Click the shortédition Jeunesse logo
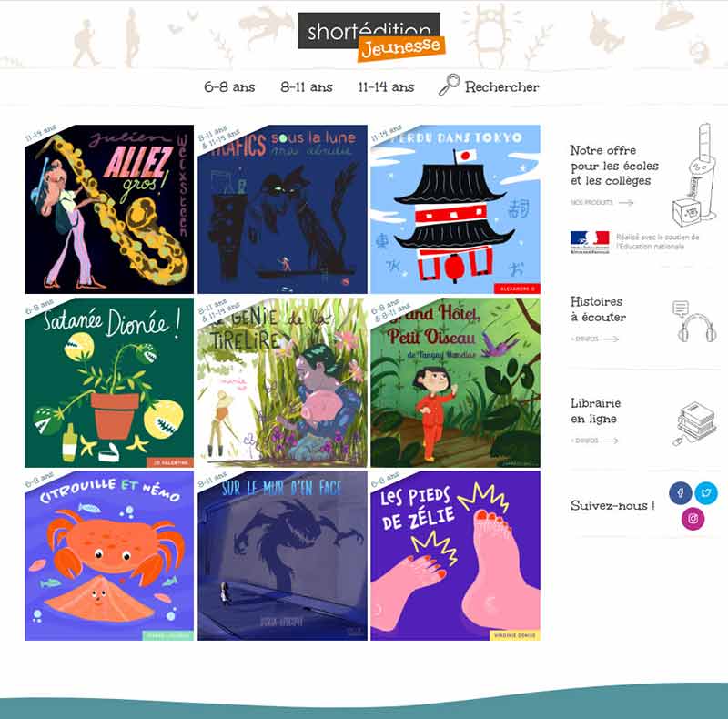The image size is (728, 719). pyautogui.click(x=371, y=37)
